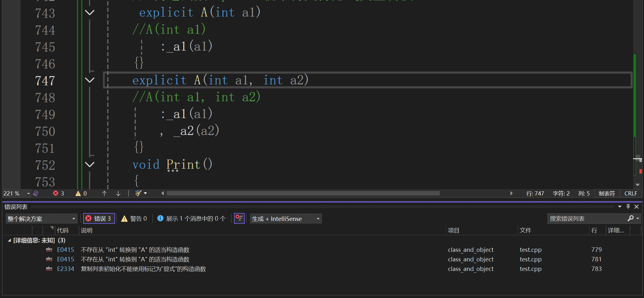Screen dimensions: 644x298
Task: Click the 搜索错误列表 search field
Action: (586, 219)
